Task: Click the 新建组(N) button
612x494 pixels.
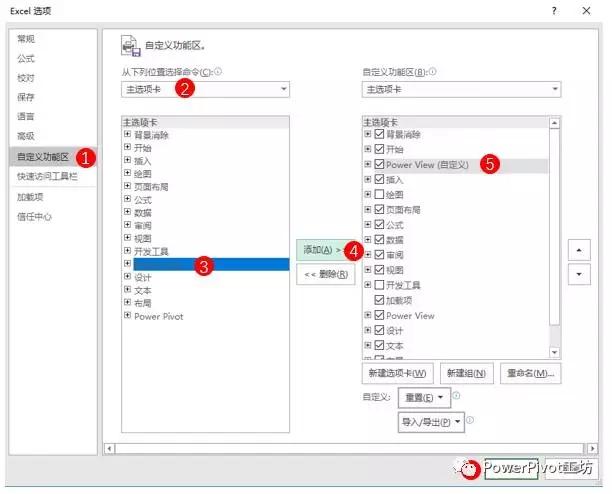Action: [466, 373]
